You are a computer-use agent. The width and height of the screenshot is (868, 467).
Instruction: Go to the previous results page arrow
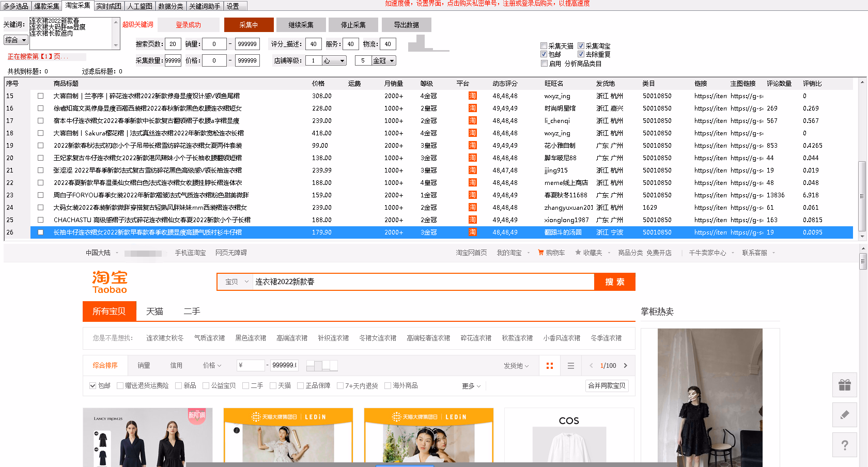point(591,366)
